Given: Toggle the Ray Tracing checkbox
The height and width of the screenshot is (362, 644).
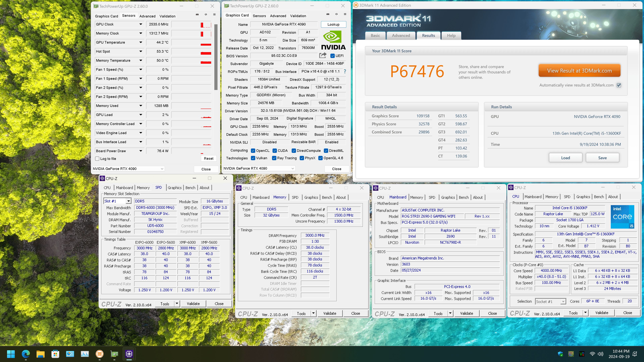Looking at the screenshot, I should (x=274, y=158).
